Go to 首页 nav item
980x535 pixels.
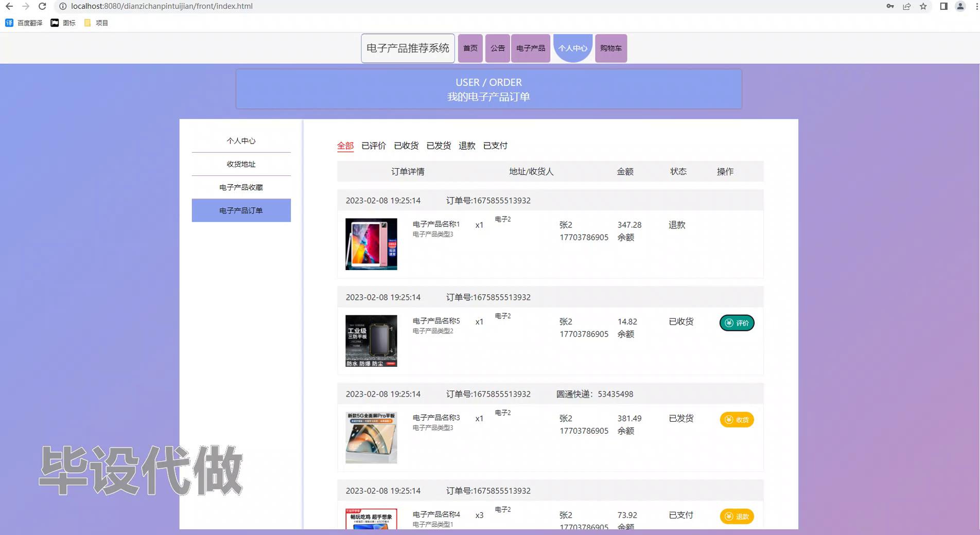470,48
